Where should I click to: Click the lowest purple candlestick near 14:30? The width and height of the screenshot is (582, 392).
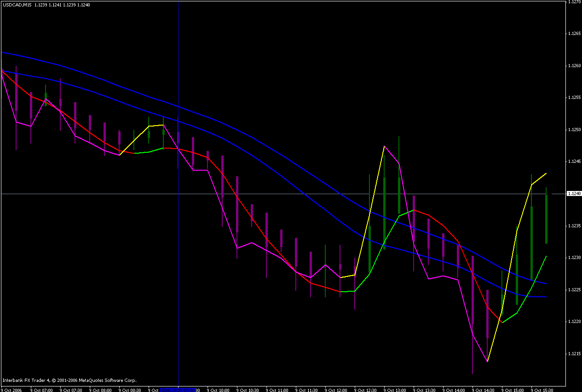tap(473, 315)
